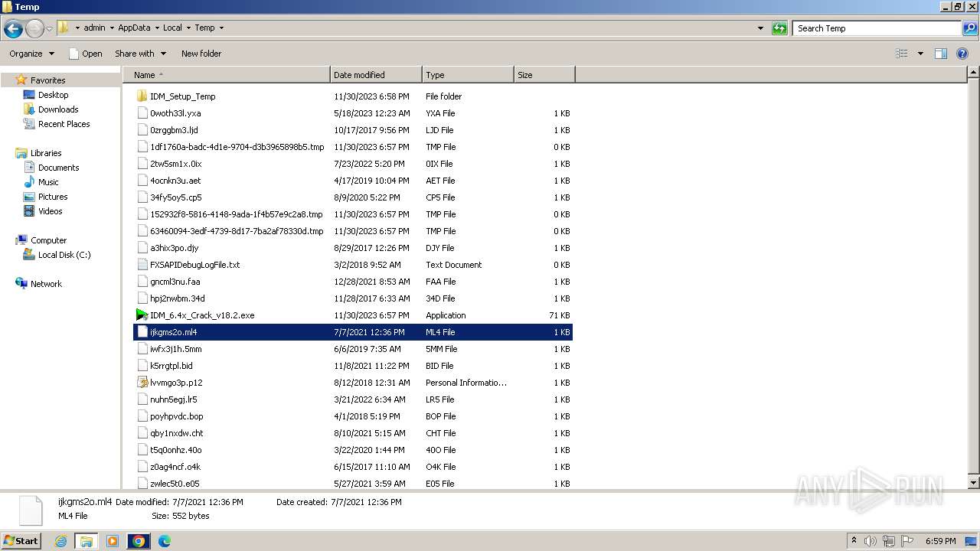The width and height of the screenshot is (980, 551).
Task: Expand the Local breadcrumb arrow
Action: point(188,28)
